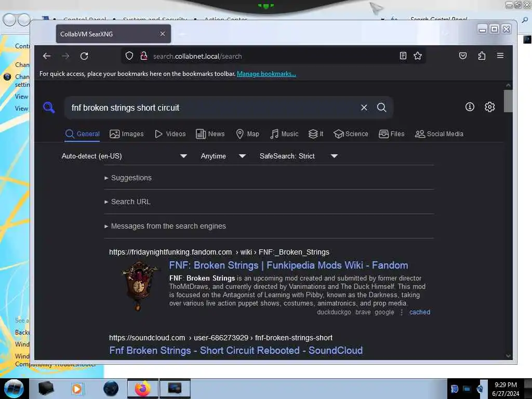Screen dimensions: 532x399
Task: Open the Windows Start orb
Action: [14, 389]
